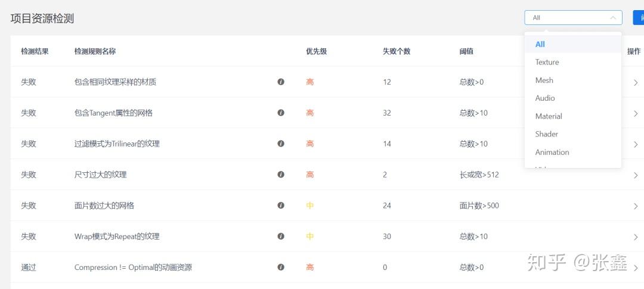Click failure count 14
This screenshot has height=289, width=644.
(x=387, y=144)
